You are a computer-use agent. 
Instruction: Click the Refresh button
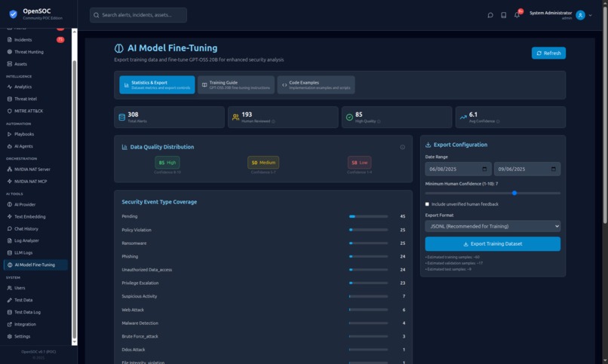click(548, 53)
